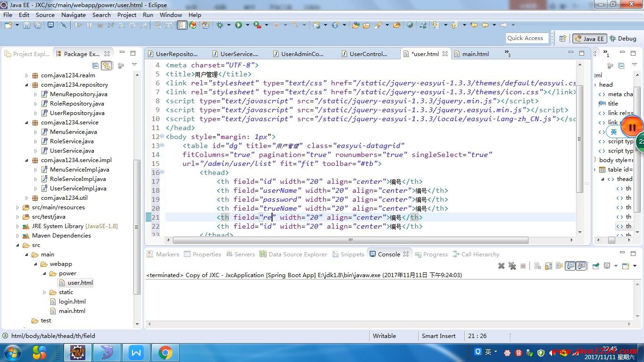
Task: Toggle Show Console When Standard Out Changes
Action: point(570,266)
